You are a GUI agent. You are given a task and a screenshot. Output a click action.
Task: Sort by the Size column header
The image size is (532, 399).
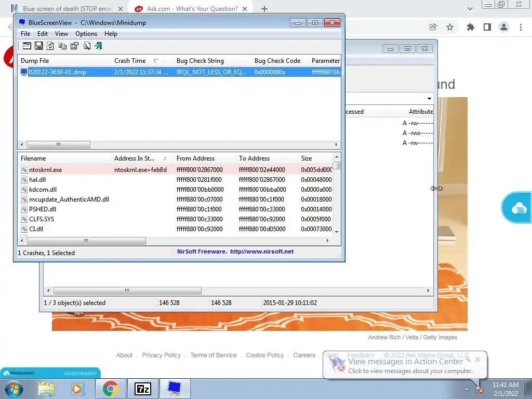[x=315, y=158]
